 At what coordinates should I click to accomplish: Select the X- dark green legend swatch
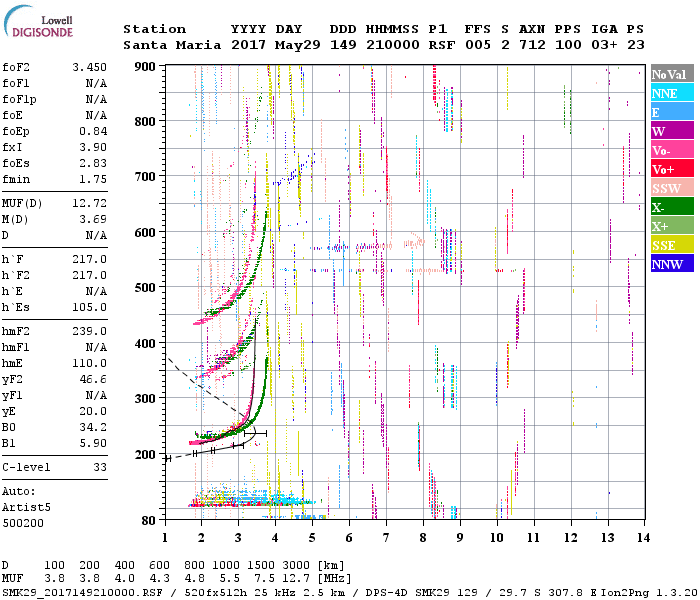pos(672,207)
